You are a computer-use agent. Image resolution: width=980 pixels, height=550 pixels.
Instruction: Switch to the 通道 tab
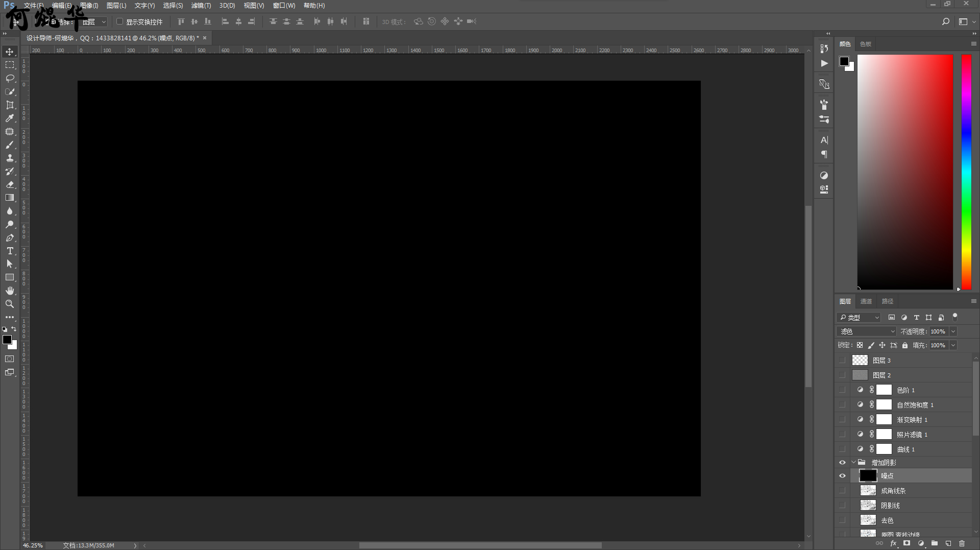[x=866, y=301]
